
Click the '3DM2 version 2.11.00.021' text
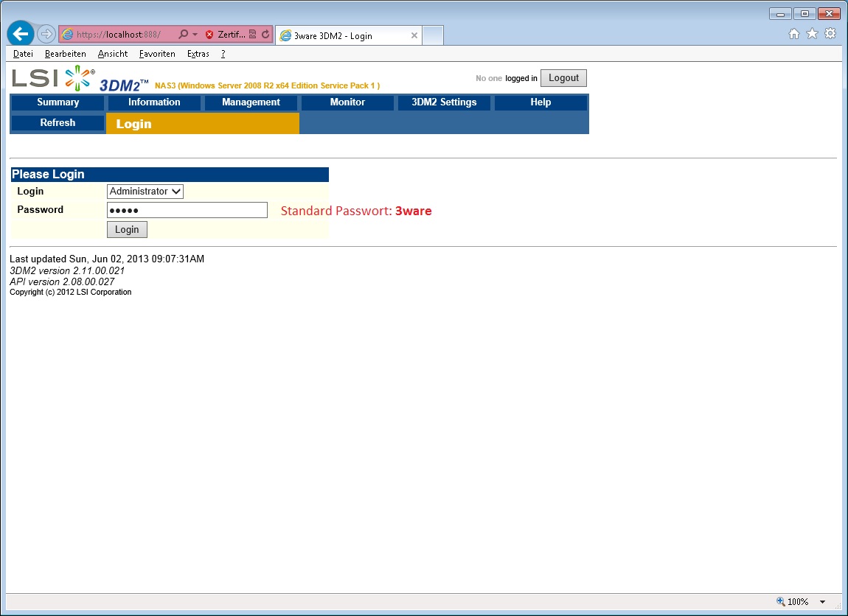[x=67, y=270]
